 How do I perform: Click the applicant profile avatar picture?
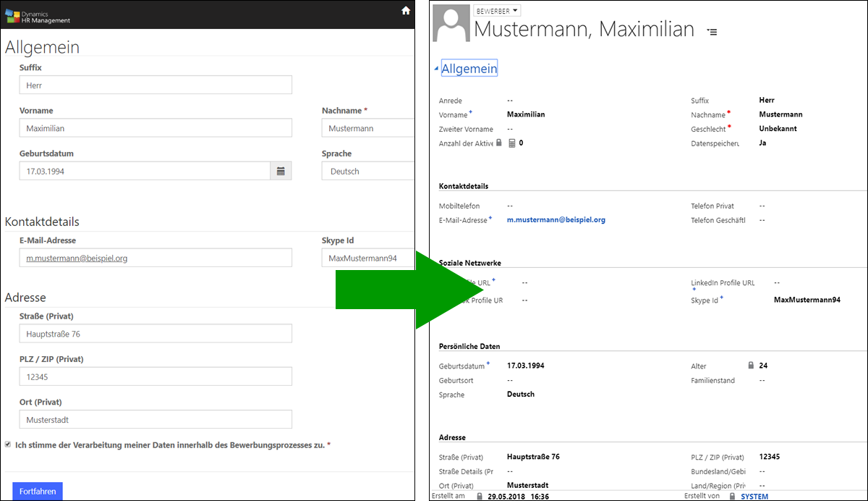pos(450,22)
